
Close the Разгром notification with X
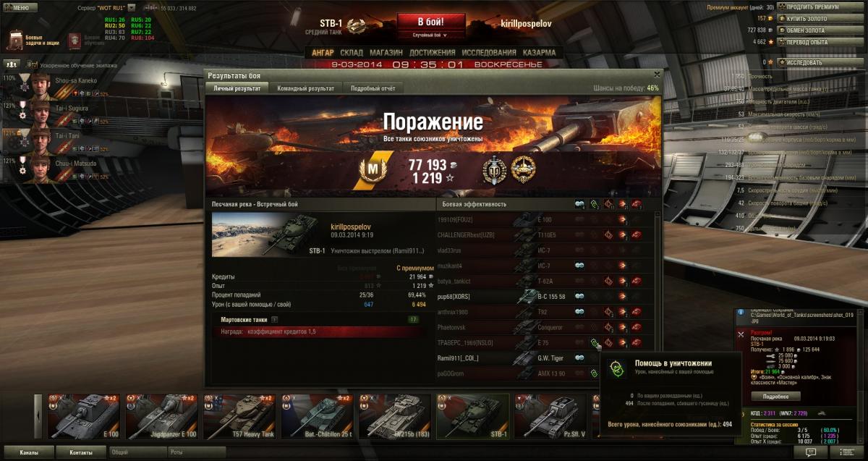740,334
